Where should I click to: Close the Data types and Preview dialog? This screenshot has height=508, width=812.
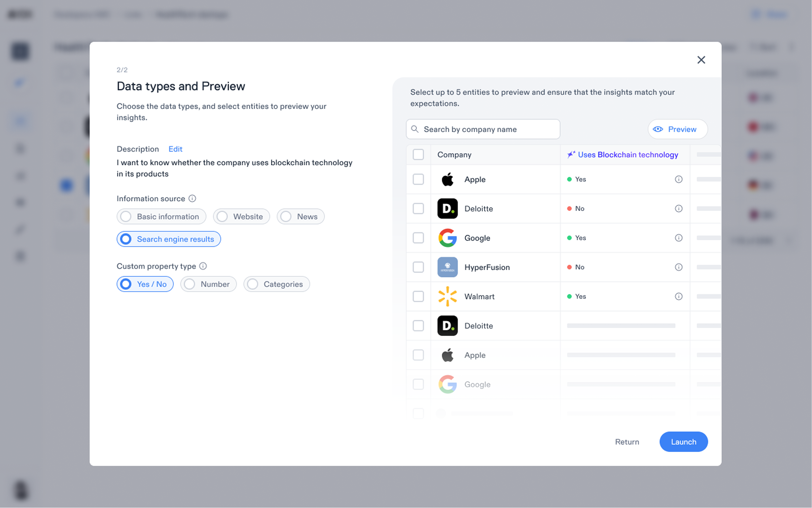(x=701, y=60)
